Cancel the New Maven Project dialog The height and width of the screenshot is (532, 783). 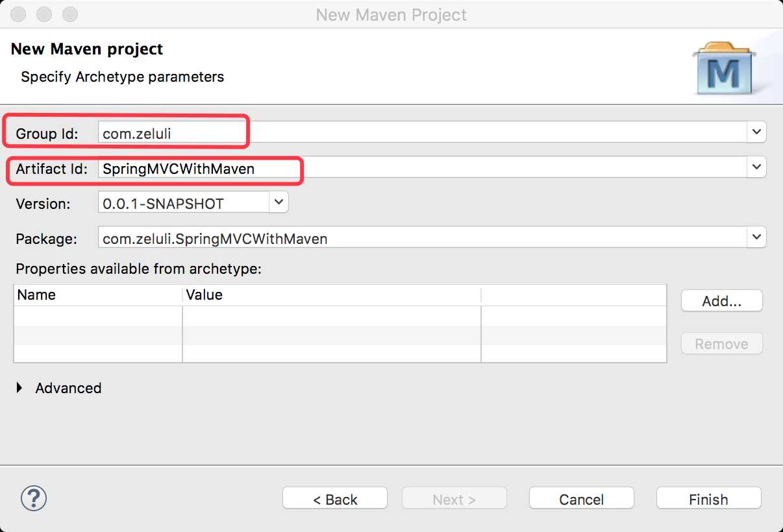582,498
